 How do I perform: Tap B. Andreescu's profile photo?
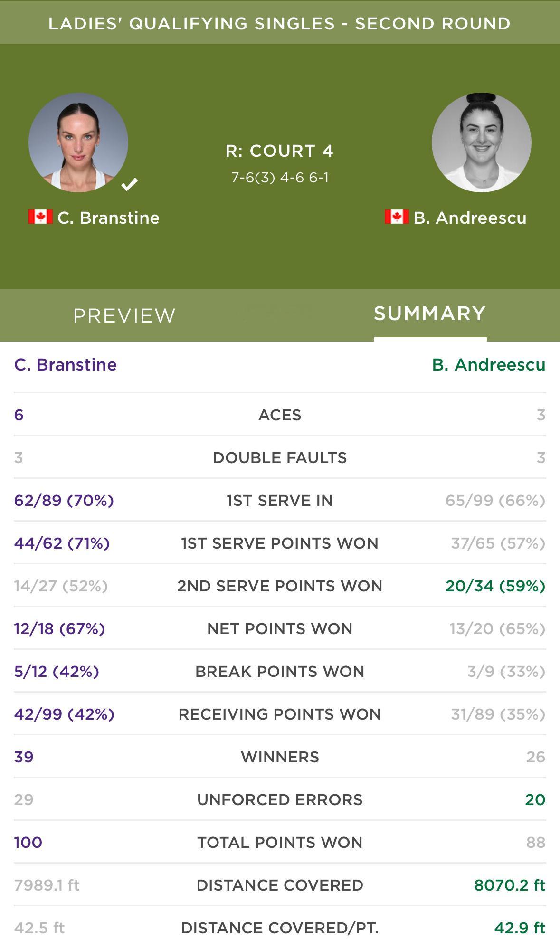pos(481,142)
